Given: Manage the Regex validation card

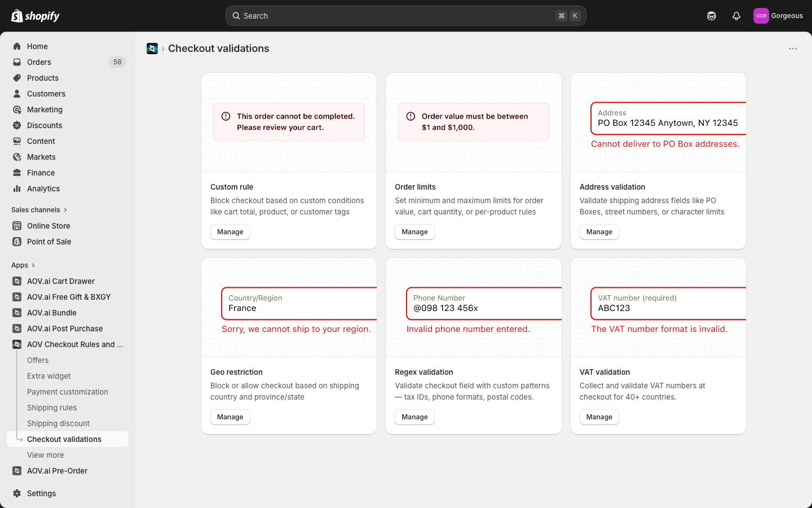Looking at the screenshot, I should [414, 417].
